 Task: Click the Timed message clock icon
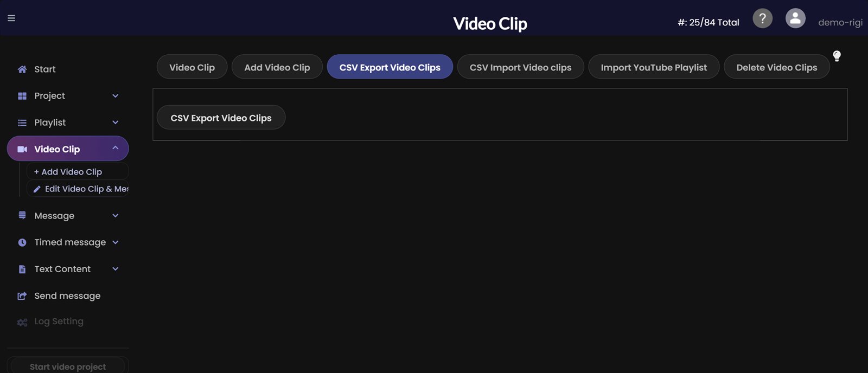[22, 242]
